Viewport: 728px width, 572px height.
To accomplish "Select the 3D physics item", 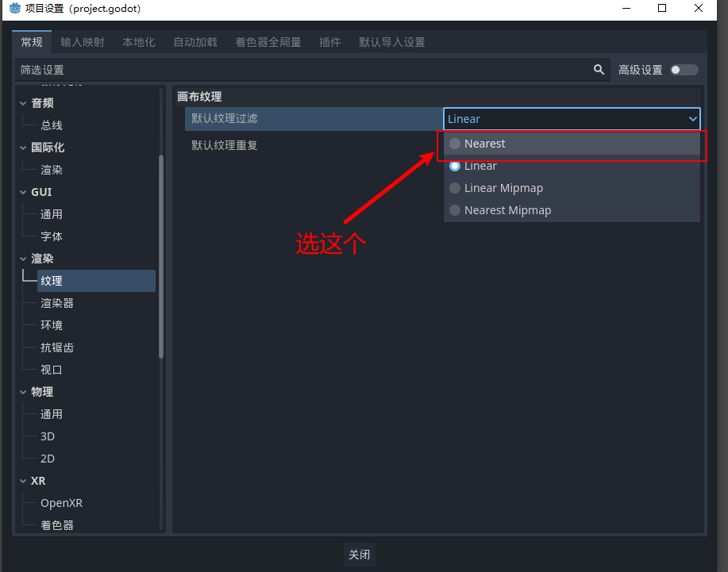I will (48, 436).
